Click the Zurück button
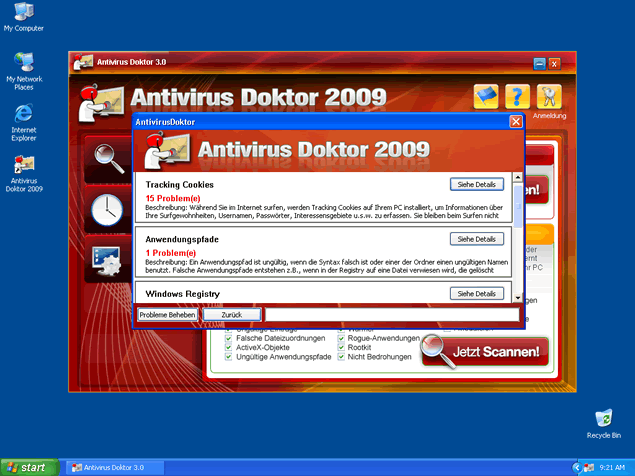 [x=231, y=314]
